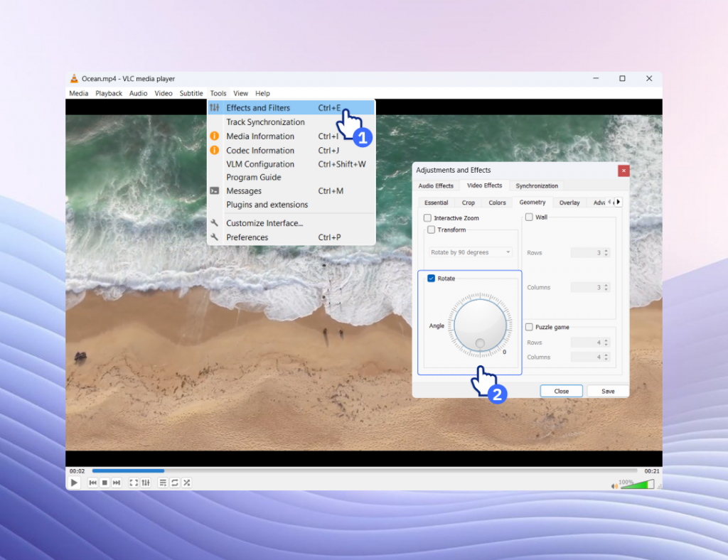
Task: Go to the previous media track
Action: 92,483
